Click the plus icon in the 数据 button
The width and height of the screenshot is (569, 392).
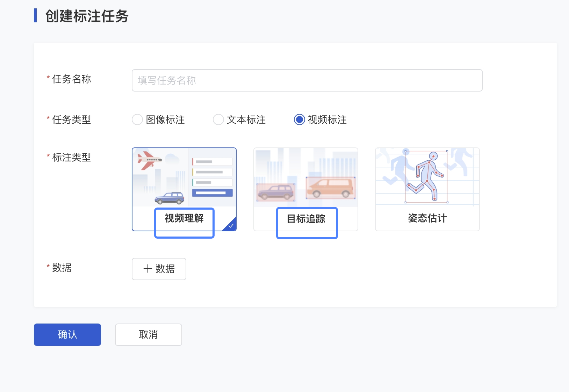(x=147, y=269)
